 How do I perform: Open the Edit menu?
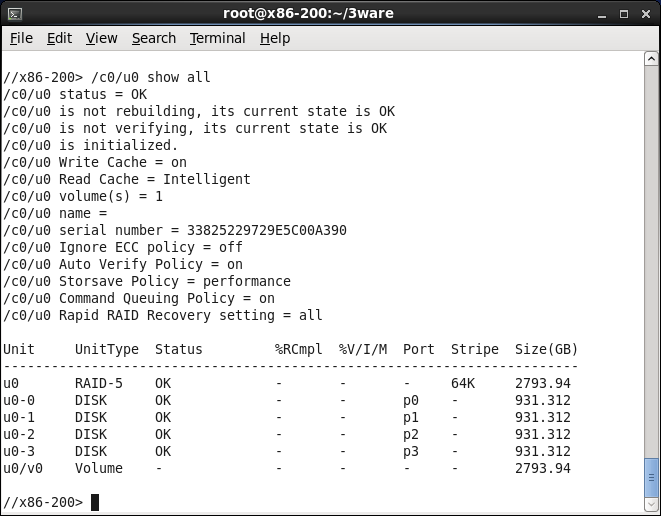pos(59,38)
